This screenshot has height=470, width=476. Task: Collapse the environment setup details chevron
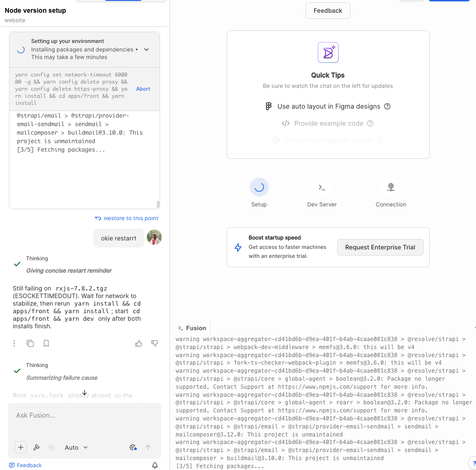tap(146, 50)
